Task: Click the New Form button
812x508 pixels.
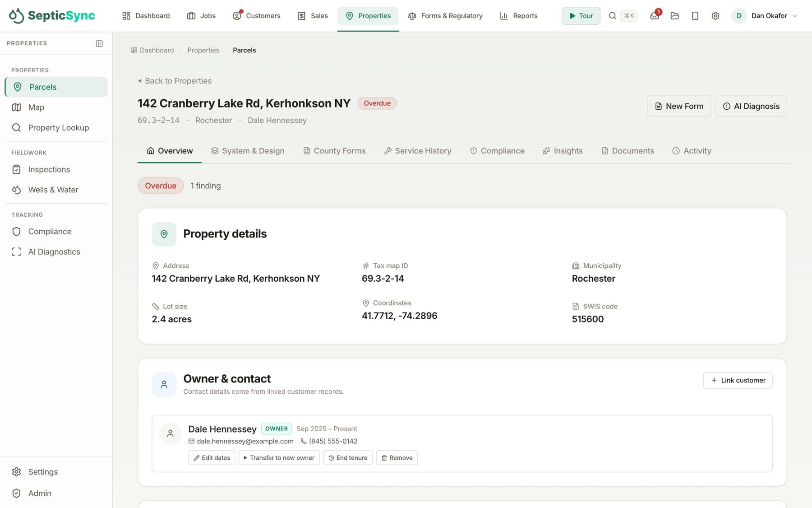Action: 679,106
